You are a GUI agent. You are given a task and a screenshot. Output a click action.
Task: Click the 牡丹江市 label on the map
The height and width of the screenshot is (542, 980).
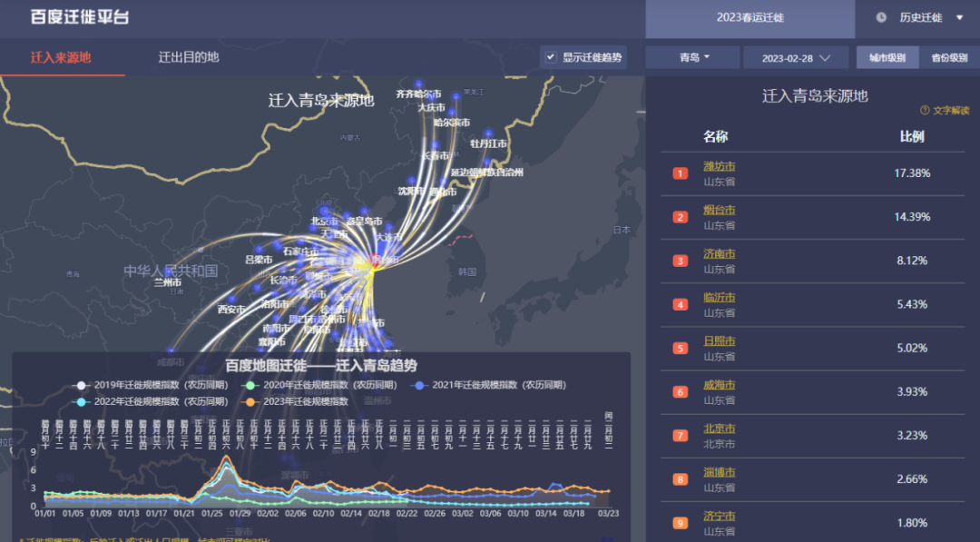point(489,143)
